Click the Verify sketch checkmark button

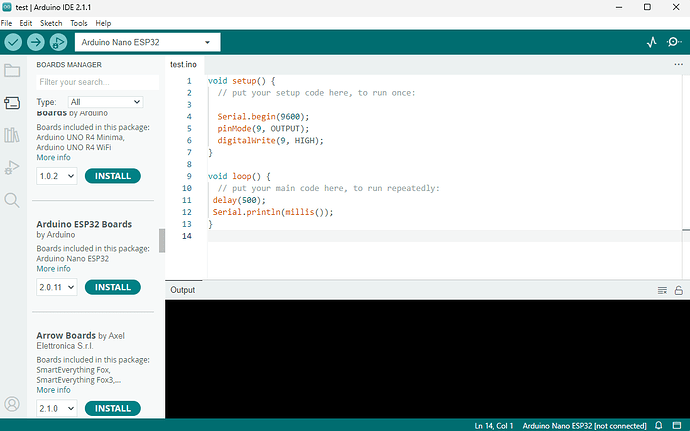(x=13, y=42)
